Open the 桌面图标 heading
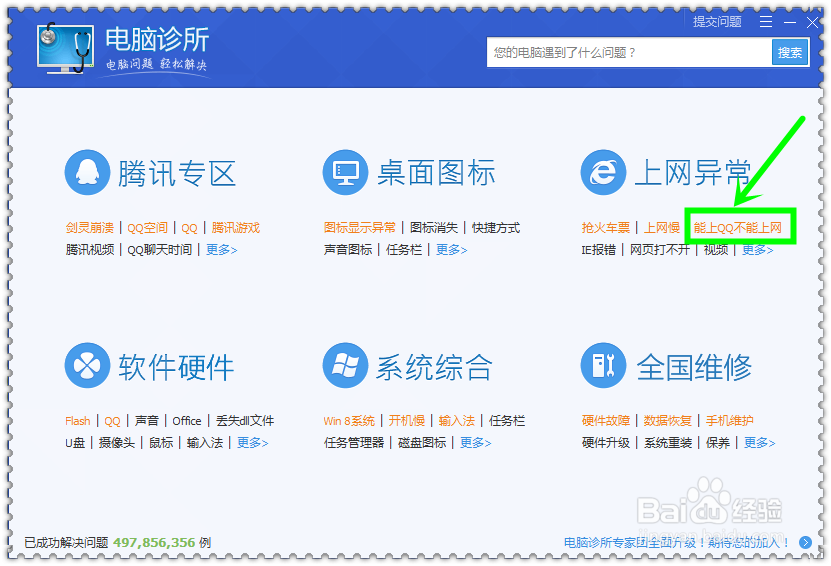Screen dimensions: 831x566 click(436, 173)
